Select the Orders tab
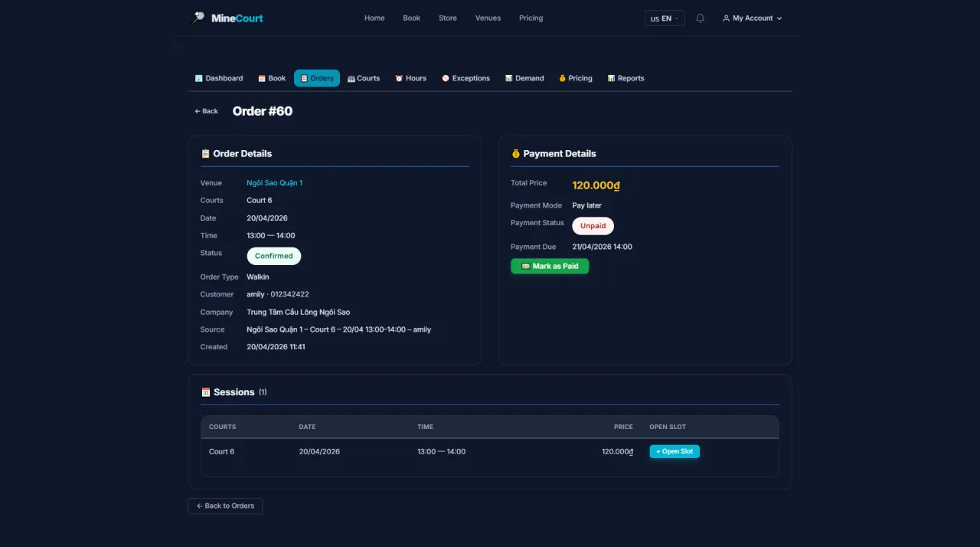Image resolution: width=980 pixels, height=547 pixels. 317,78
